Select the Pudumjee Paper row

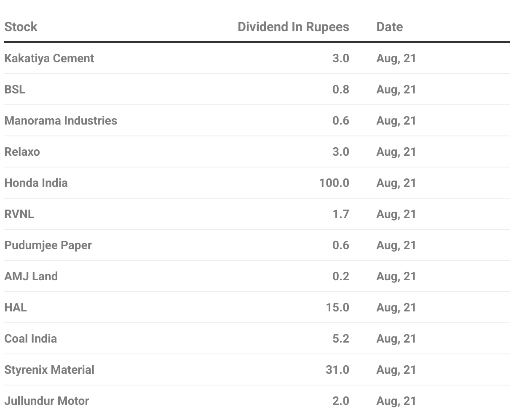click(x=48, y=245)
